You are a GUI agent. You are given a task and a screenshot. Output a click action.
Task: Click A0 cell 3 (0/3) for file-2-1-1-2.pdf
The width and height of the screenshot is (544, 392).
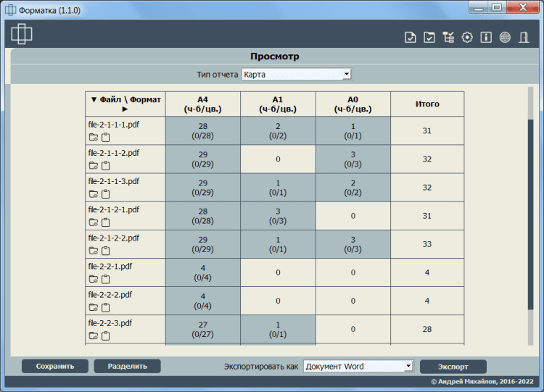coord(353,159)
